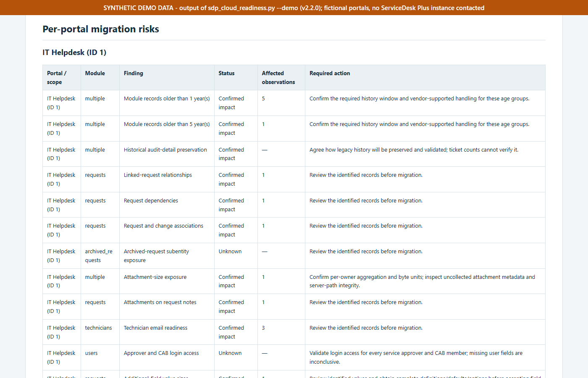The image size is (588, 378).
Task: Click the 'Per-portal migration risks' heading
Action: (x=101, y=29)
